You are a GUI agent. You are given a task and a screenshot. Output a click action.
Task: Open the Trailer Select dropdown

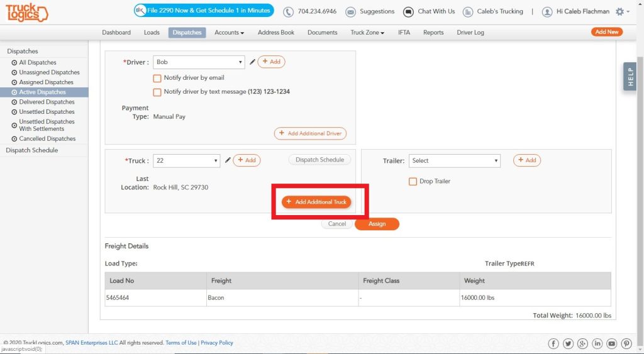point(455,160)
